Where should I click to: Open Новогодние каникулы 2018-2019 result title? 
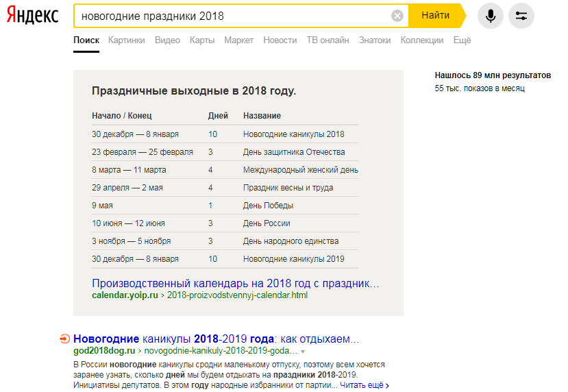pyautogui.click(x=216, y=339)
